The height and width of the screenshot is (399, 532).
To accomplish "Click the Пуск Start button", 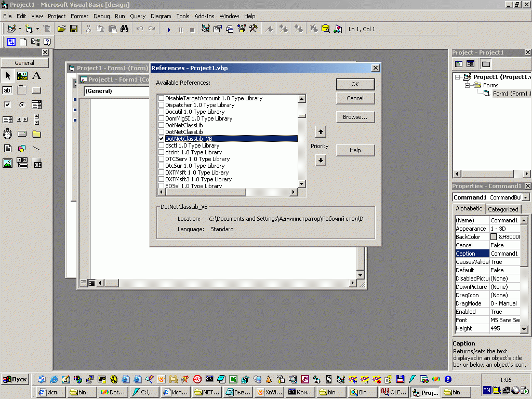I will click(x=15, y=379).
